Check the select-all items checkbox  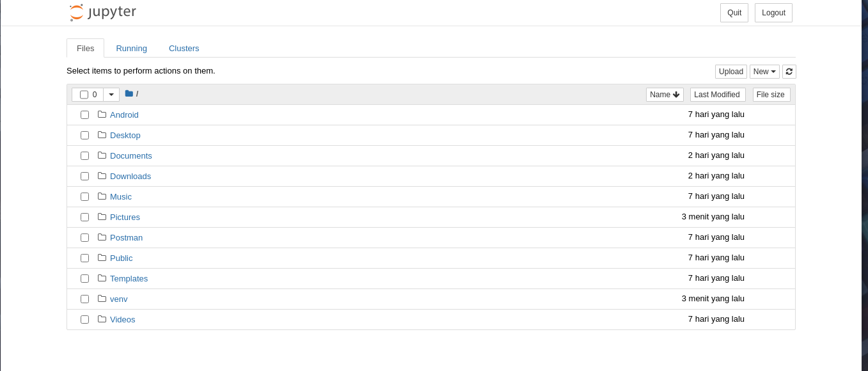coord(84,95)
